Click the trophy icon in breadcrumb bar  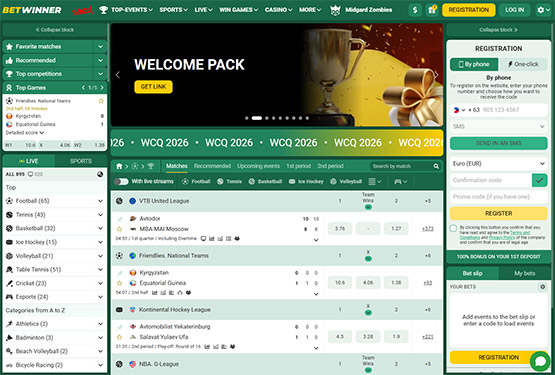click(x=151, y=166)
